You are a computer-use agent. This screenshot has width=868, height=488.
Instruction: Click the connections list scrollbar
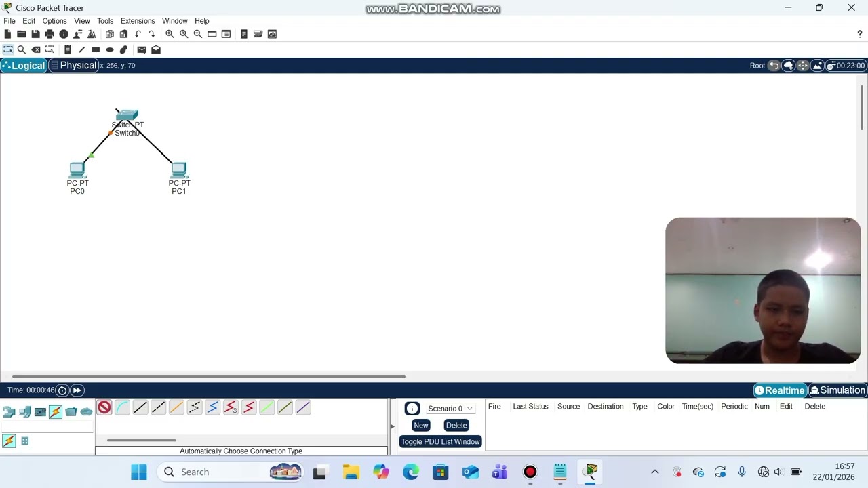(x=142, y=441)
